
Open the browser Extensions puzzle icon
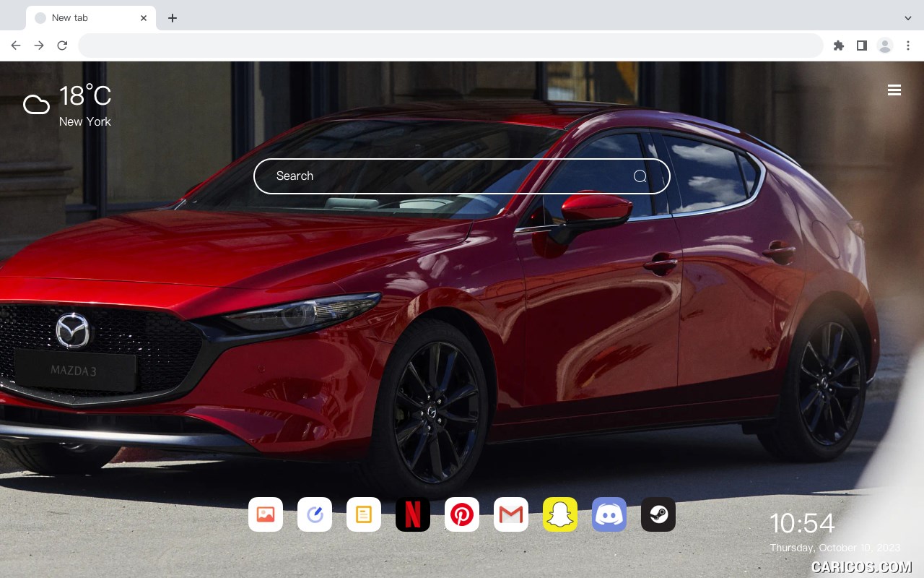coord(838,46)
